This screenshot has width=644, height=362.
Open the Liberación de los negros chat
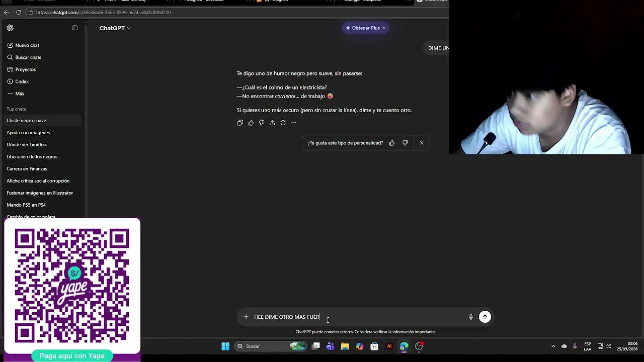[43, 157]
